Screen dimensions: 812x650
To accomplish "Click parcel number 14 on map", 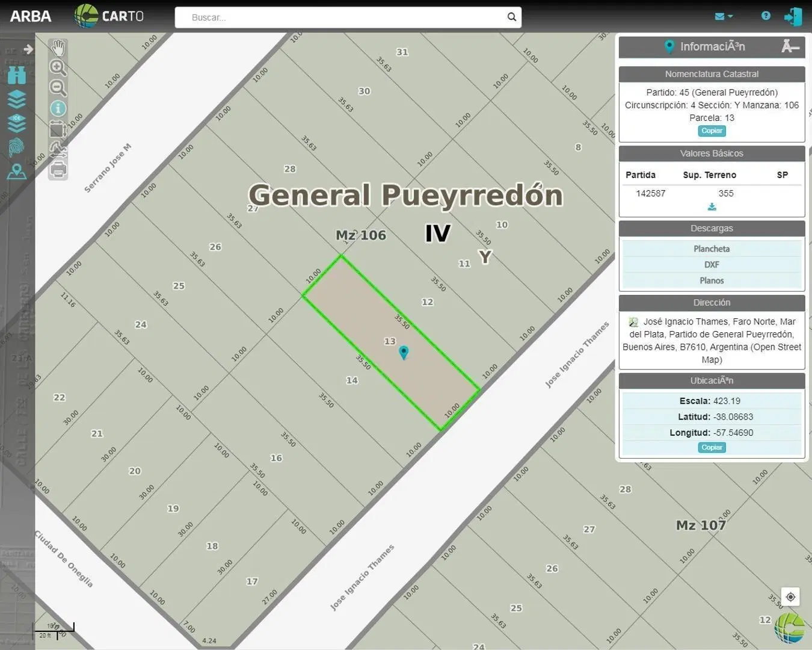I will coord(352,380).
